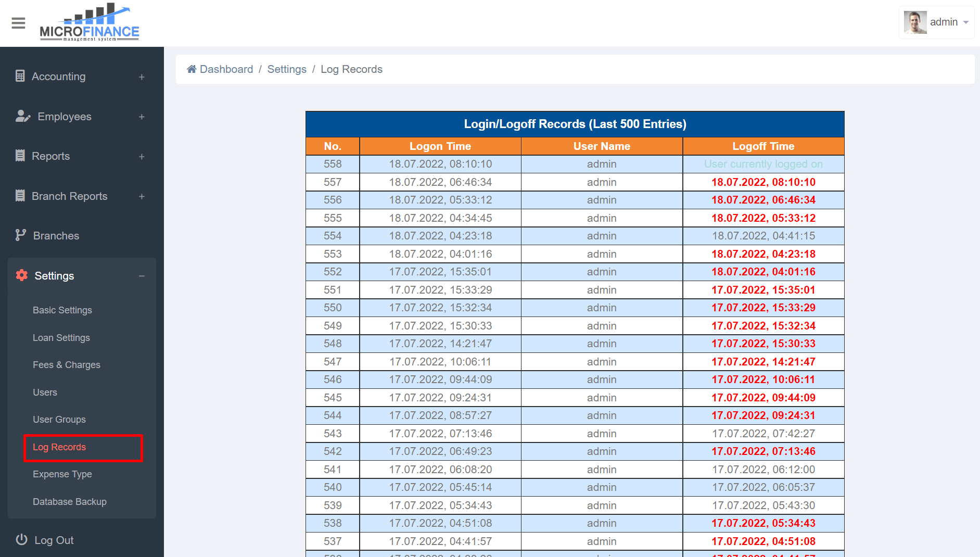980x557 pixels.
Task: Open the admin user dropdown
Action: (937, 22)
